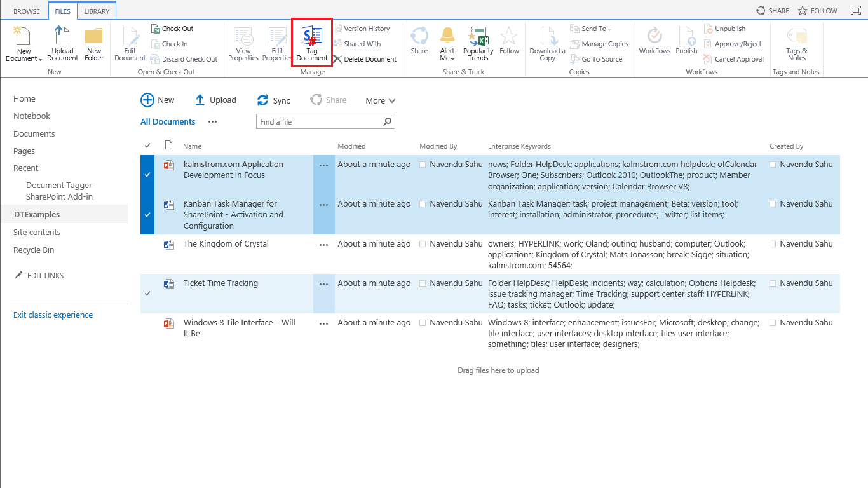Image resolution: width=868 pixels, height=488 pixels.
Task: Open Notebook in the left navigation
Action: coord(32,116)
